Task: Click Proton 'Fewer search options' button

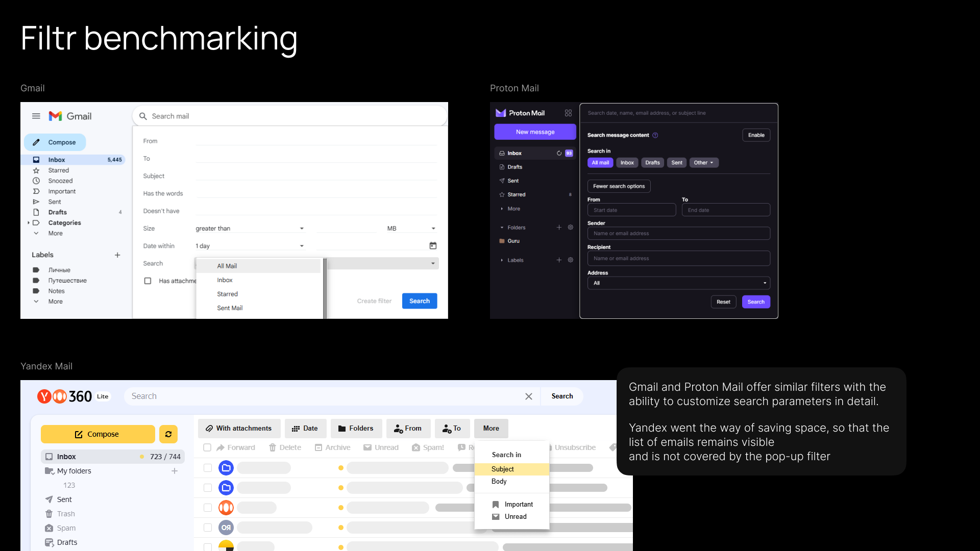Action: 619,186
